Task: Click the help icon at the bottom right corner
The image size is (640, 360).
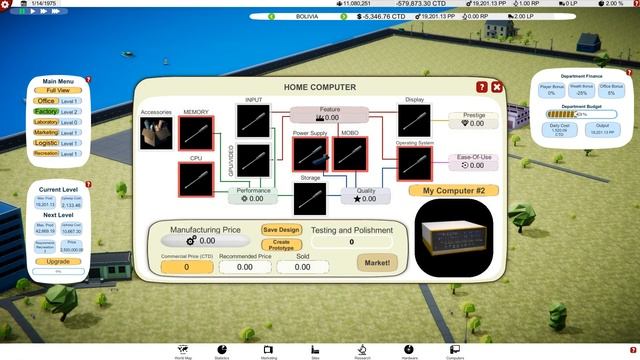Action: pyautogui.click(x=633, y=350)
